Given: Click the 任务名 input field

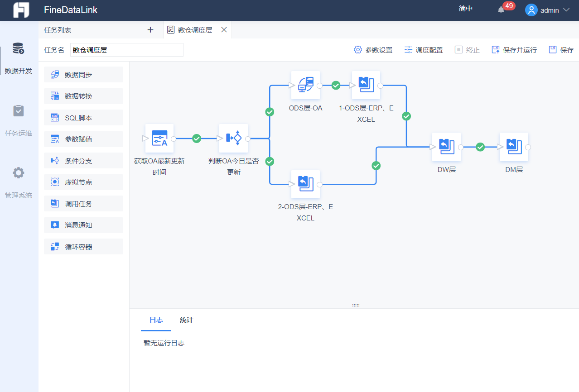Looking at the screenshot, I should 127,50.
